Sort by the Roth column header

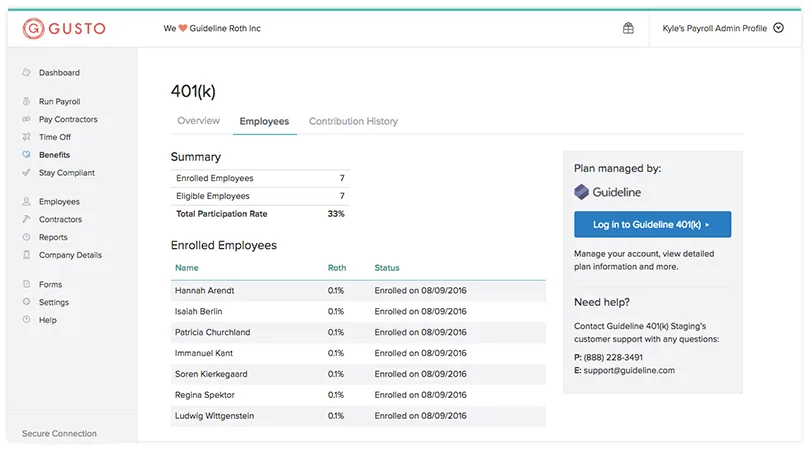click(x=337, y=268)
